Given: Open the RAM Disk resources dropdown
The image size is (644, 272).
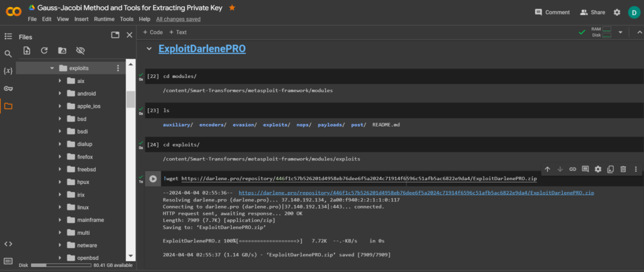Looking at the screenshot, I should [x=621, y=32].
